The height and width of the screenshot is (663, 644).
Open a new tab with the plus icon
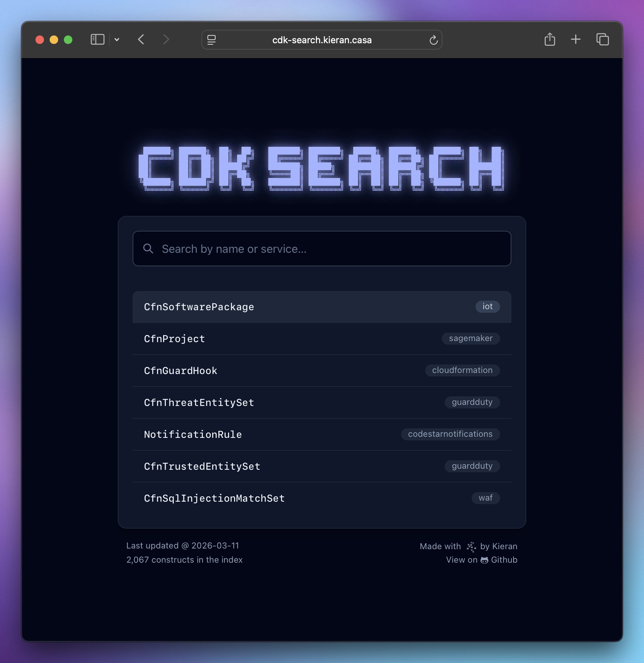[x=575, y=40]
